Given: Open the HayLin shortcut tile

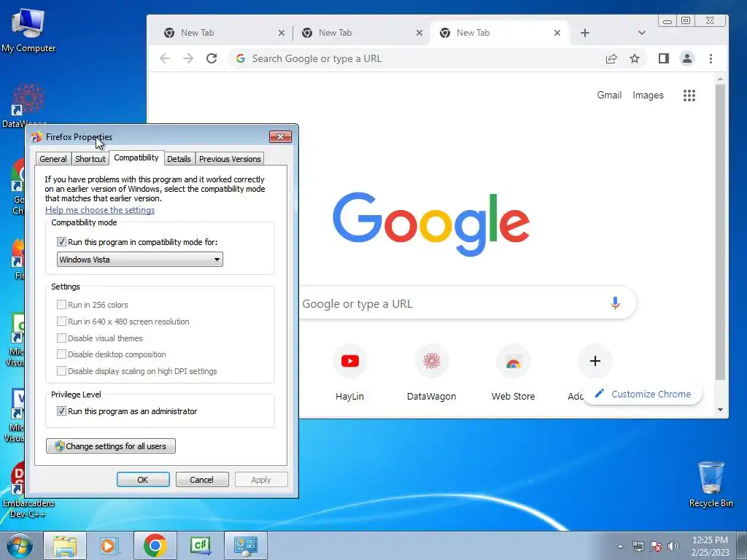Looking at the screenshot, I should [x=349, y=373].
